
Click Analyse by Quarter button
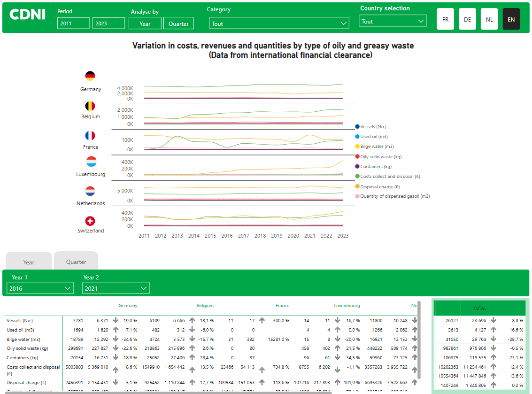pyautogui.click(x=178, y=23)
